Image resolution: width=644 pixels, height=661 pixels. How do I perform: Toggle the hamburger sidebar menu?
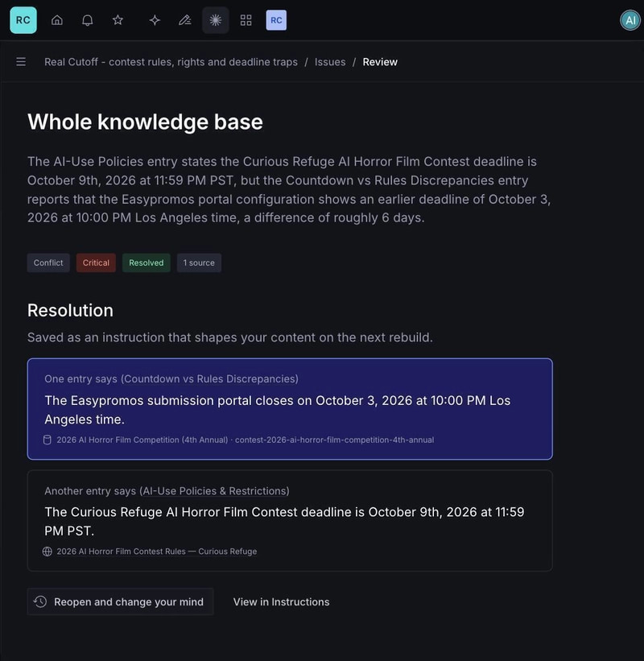coord(21,62)
